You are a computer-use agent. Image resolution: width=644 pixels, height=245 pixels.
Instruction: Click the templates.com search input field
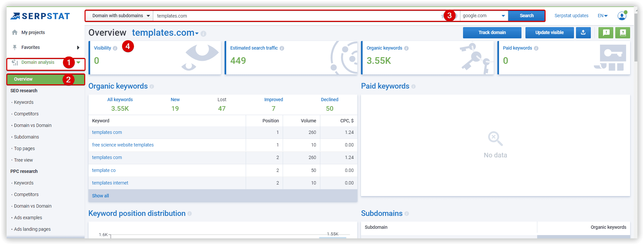[297, 16]
